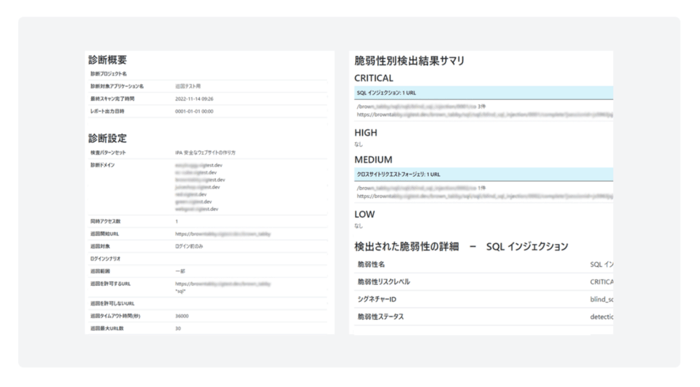Click the timeout value 36000
Image resolution: width=700 pixels, height=387 pixels.
182,316
